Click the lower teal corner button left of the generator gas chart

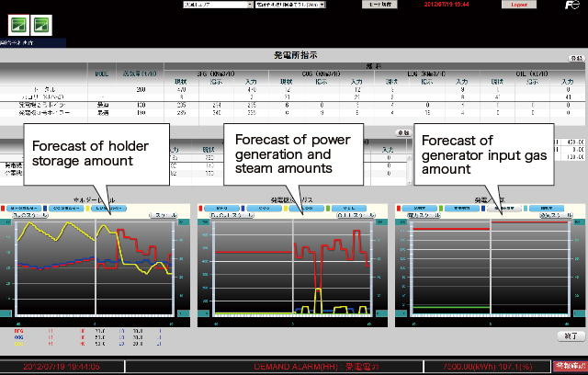coord(401,313)
